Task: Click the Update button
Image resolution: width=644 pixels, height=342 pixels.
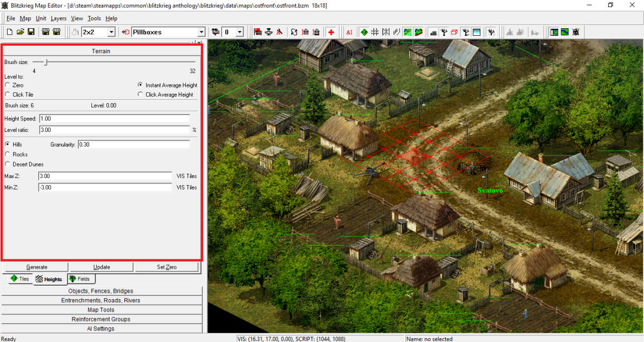Action: 102,267
